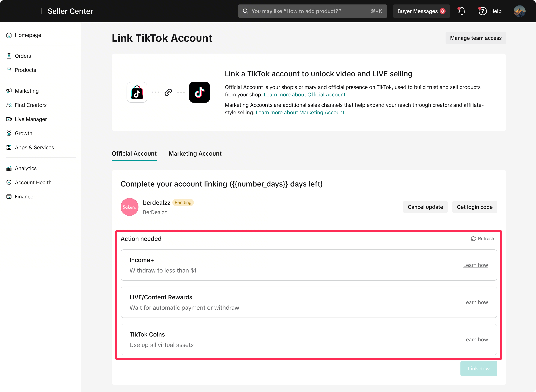This screenshot has height=392, width=536.
Task: Click Manage team access button
Action: [x=476, y=38]
